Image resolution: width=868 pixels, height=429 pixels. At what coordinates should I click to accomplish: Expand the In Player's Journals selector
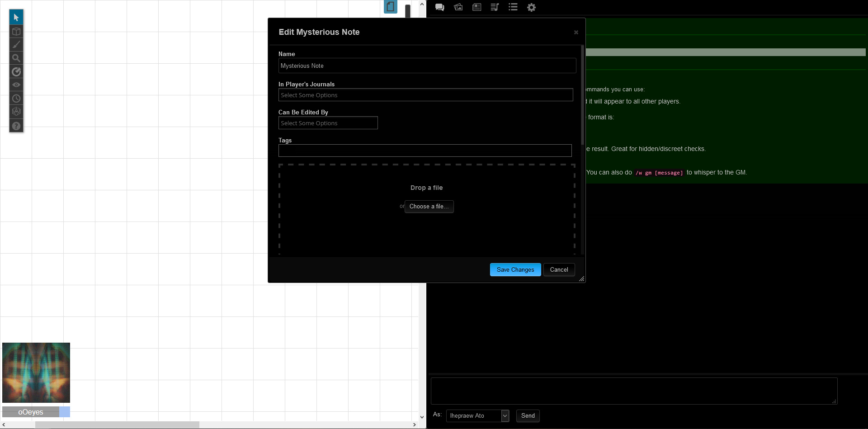425,95
